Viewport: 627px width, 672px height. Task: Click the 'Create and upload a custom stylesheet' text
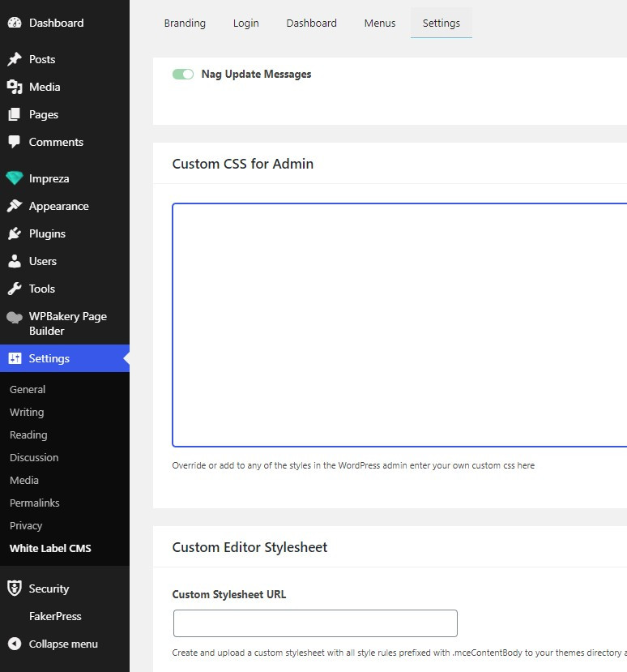[399, 653]
